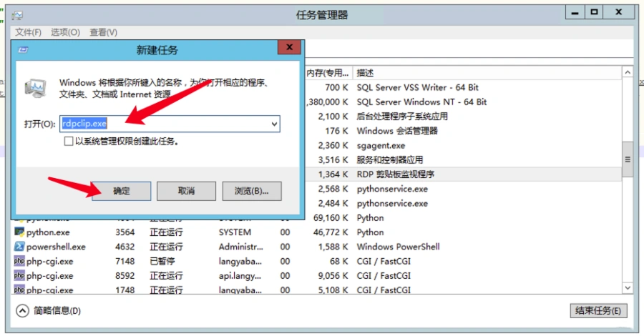The height and width of the screenshot is (336, 644).
Task: Select the sgagent.exe description
Action: click(x=381, y=146)
